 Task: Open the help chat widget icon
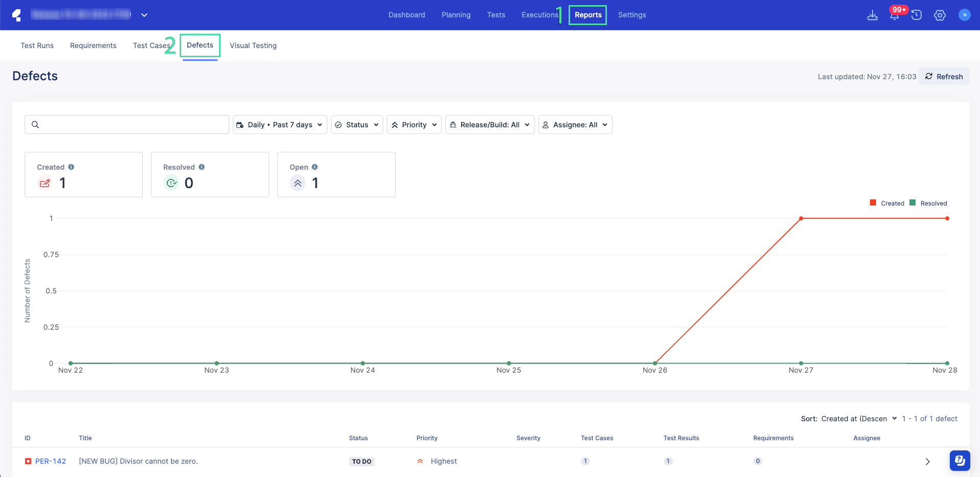click(x=960, y=461)
